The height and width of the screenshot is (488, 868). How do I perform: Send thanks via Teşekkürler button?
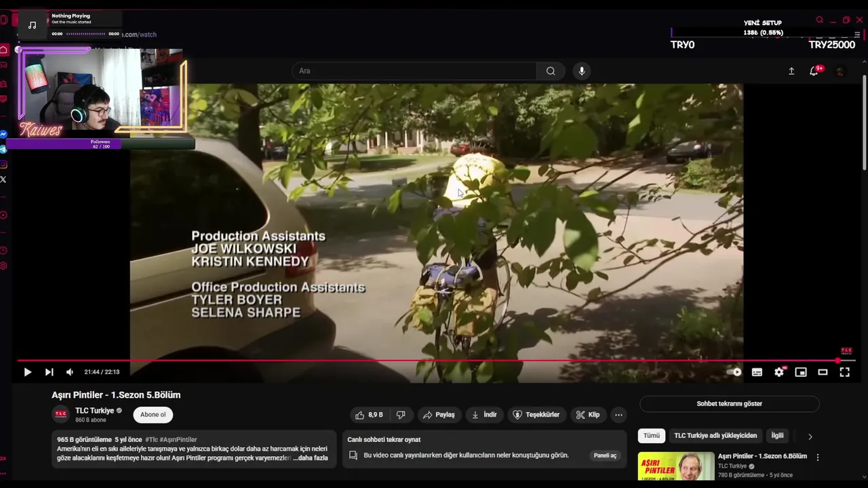[x=536, y=415]
